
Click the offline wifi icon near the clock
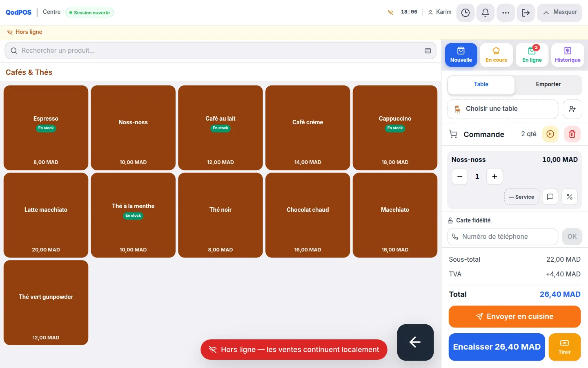click(x=391, y=12)
